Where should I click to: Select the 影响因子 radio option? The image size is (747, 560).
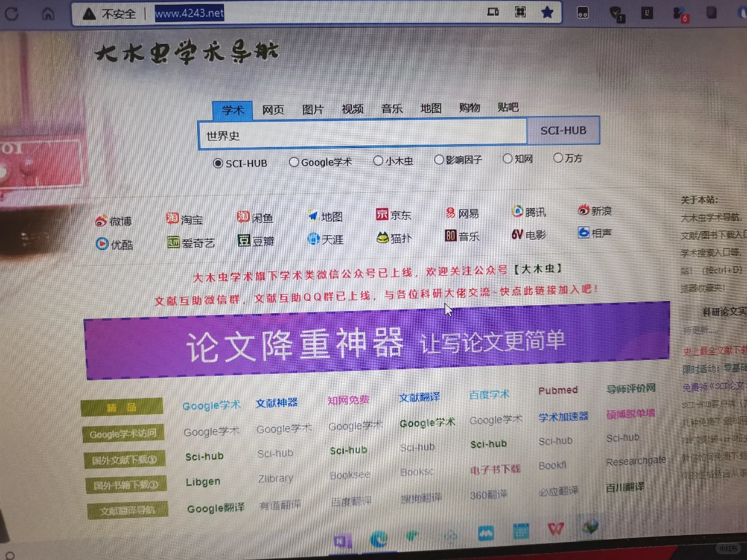[x=439, y=159]
